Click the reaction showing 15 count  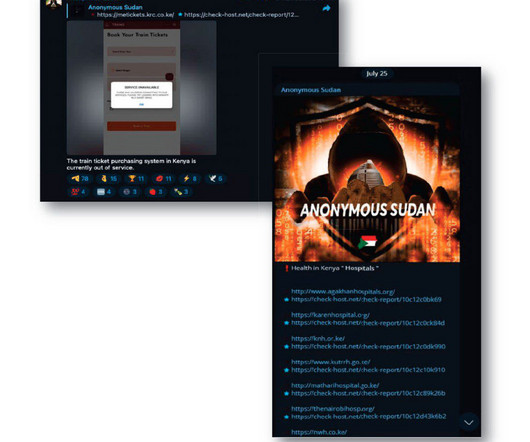[109, 179]
